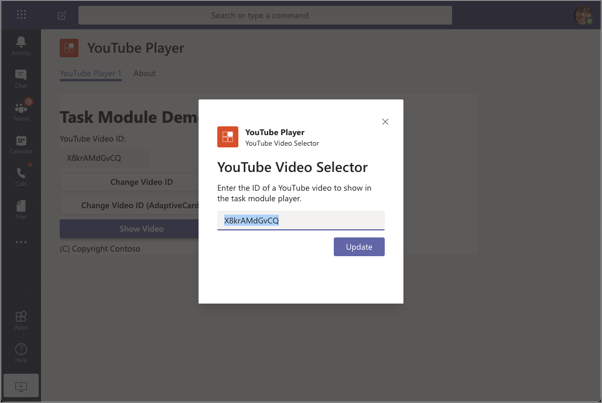The image size is (602, 403).
Task: Open Help in the sidebar
Action: (21, 353)
